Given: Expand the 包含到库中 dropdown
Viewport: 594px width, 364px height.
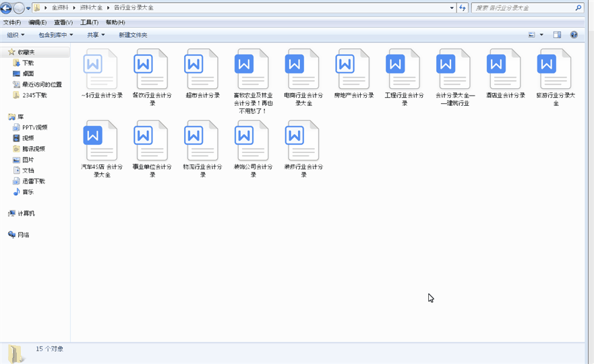Looking at the screenshot, I should click(56, 35).
